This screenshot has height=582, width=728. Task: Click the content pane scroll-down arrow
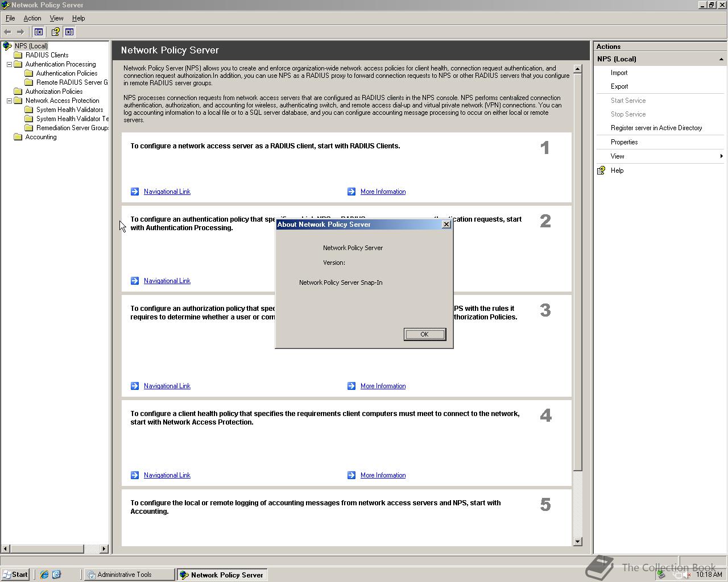[x=578, y=542]
